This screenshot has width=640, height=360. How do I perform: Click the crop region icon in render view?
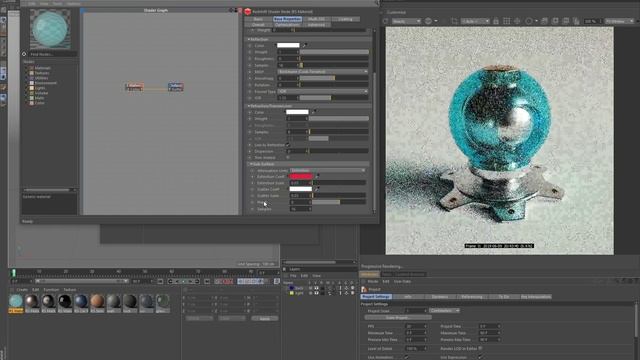[454, 21]
